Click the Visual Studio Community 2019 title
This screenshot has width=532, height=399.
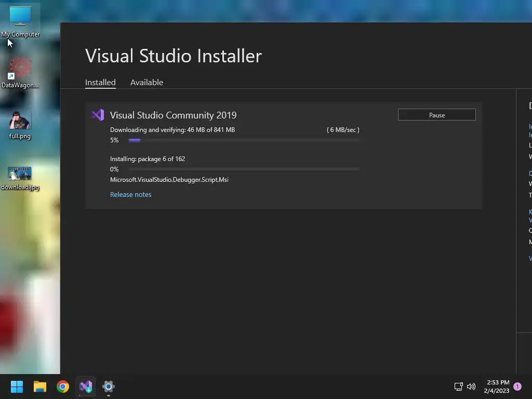pyautogui.click(x=173, y=115)
